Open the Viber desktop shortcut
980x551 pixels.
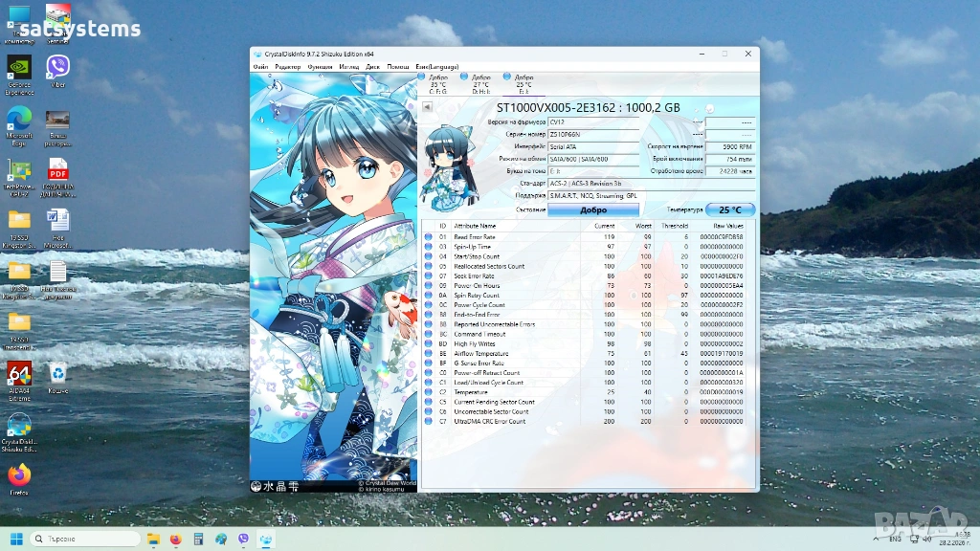click(57, 70)
